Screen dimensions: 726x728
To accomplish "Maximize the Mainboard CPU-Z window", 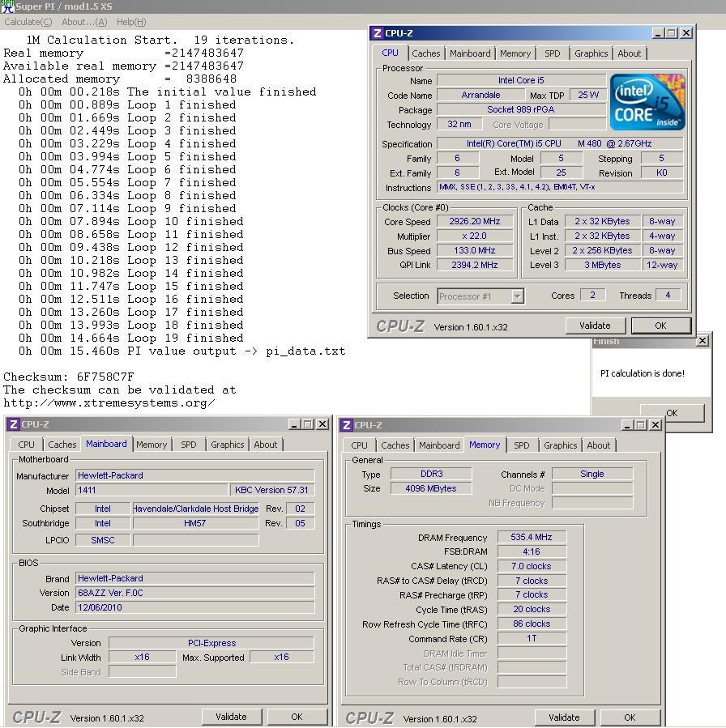I will point(307,424).
